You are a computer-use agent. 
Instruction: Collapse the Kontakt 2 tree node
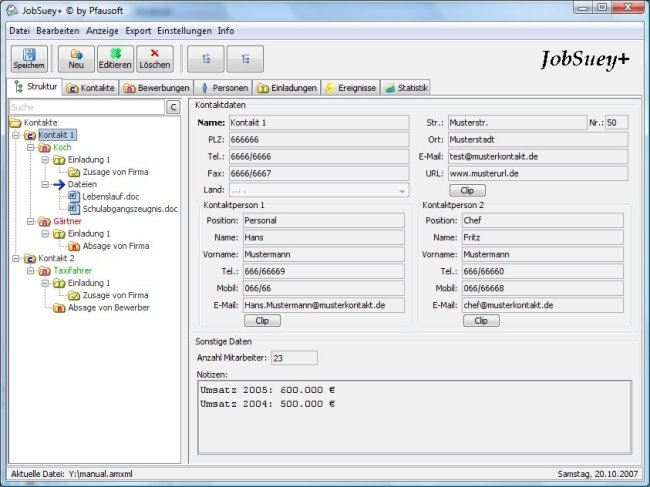(17, 258)
